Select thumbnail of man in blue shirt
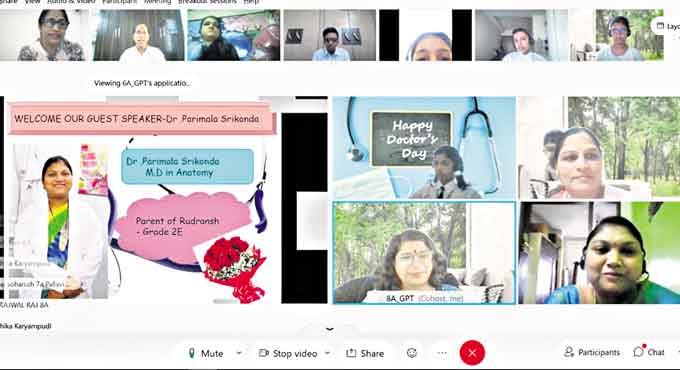 (x=330, y=35)
